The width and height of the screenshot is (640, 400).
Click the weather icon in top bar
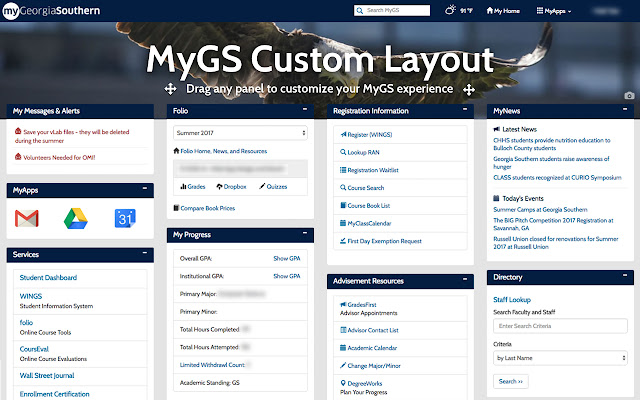point(450,10)
